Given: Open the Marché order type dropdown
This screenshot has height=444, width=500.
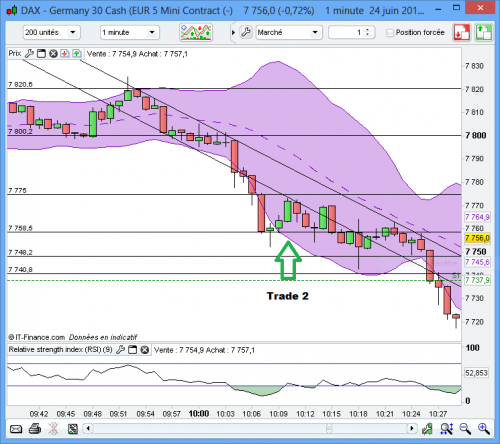Looking at the screenshot, I should [x=289, y=32].
